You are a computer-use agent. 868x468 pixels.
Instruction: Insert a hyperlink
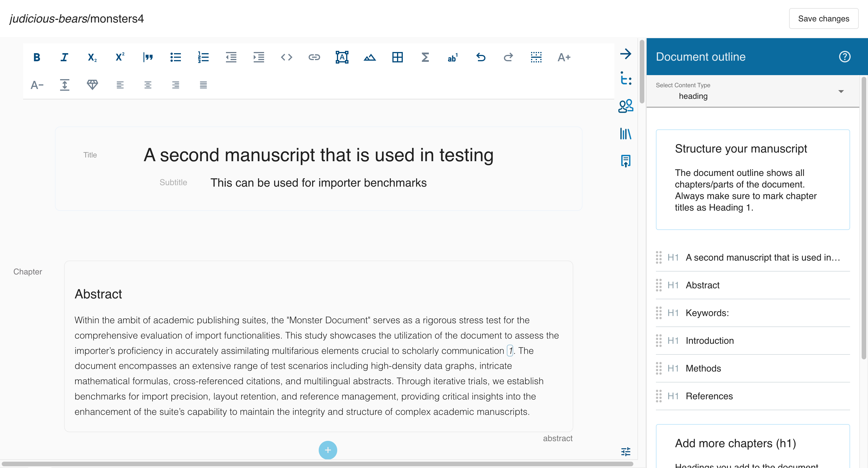pos(314,57)
